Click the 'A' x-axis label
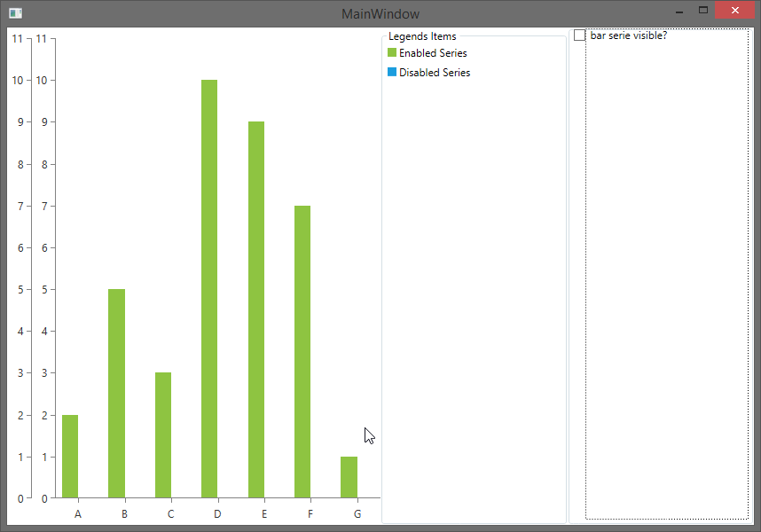This screenshot has height=532, width=761. (x=78, y=514)
